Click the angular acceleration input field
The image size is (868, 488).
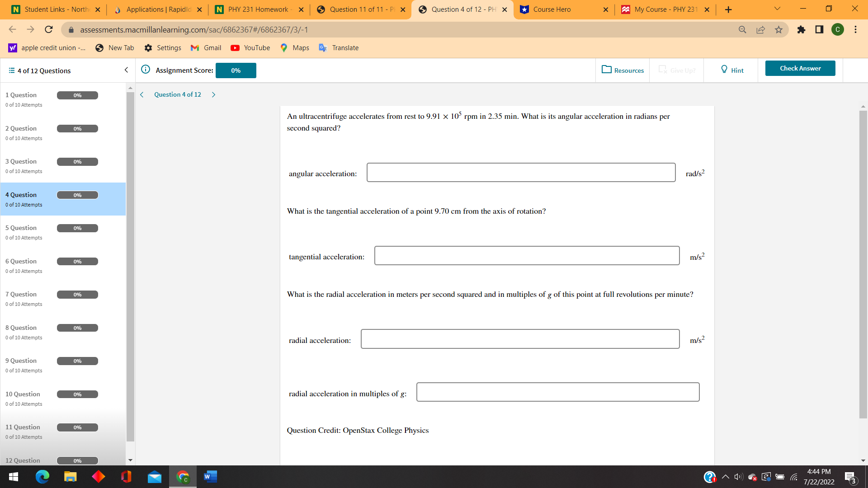520,173
